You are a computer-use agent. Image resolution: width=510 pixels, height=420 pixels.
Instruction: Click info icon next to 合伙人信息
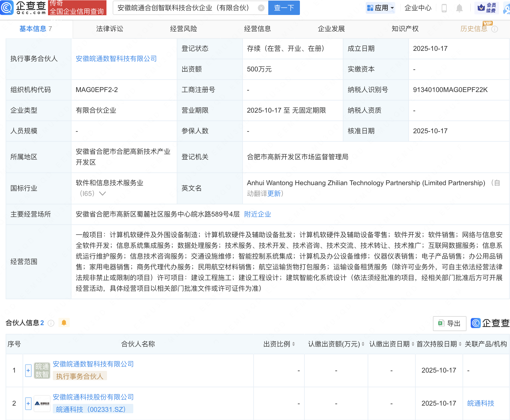(x=51, y=323)
